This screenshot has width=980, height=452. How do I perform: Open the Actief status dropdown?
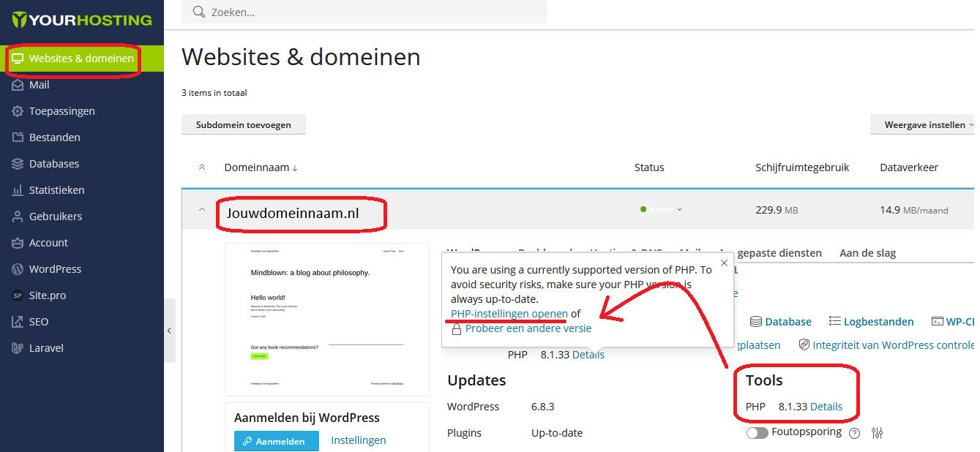pyautogui.click(x=661, y=210)
